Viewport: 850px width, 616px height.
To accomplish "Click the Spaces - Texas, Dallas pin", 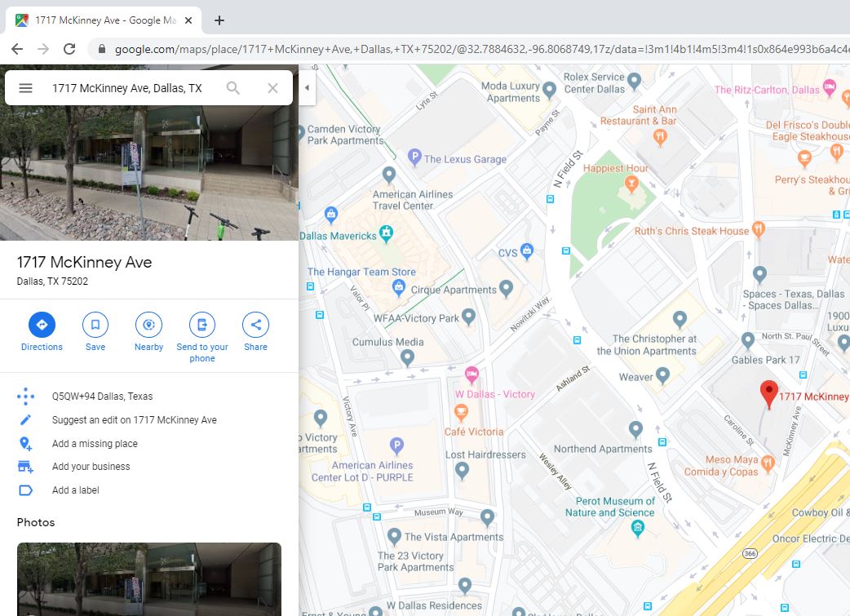I will (759, 275).
